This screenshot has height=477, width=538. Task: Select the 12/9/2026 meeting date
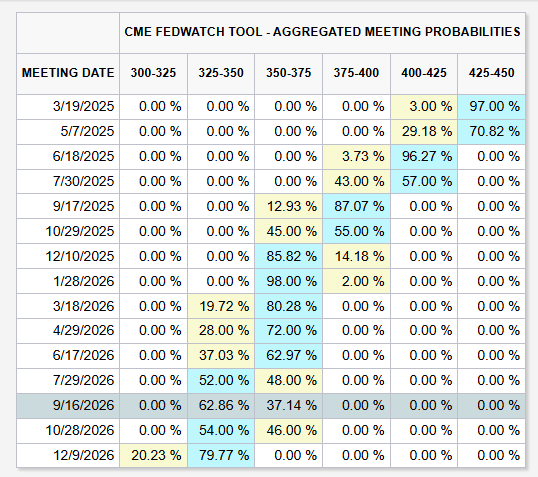[x=68, y=456]
